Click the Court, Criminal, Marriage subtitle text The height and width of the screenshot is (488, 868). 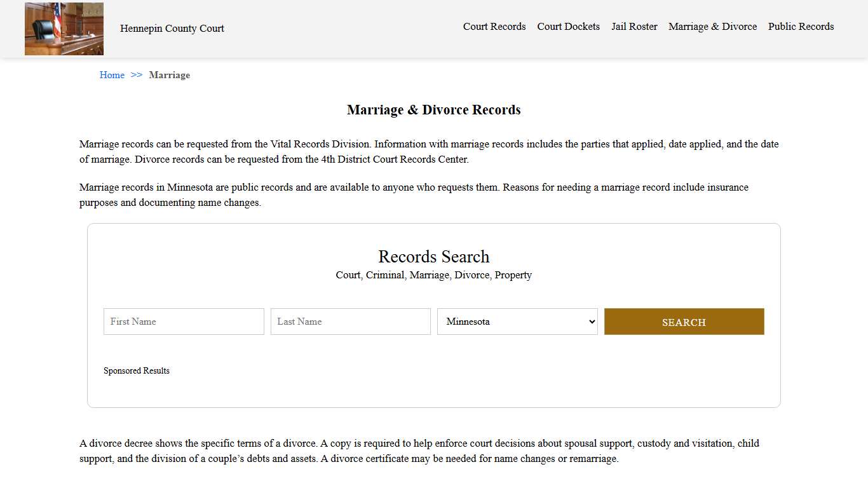coord(433,274)
